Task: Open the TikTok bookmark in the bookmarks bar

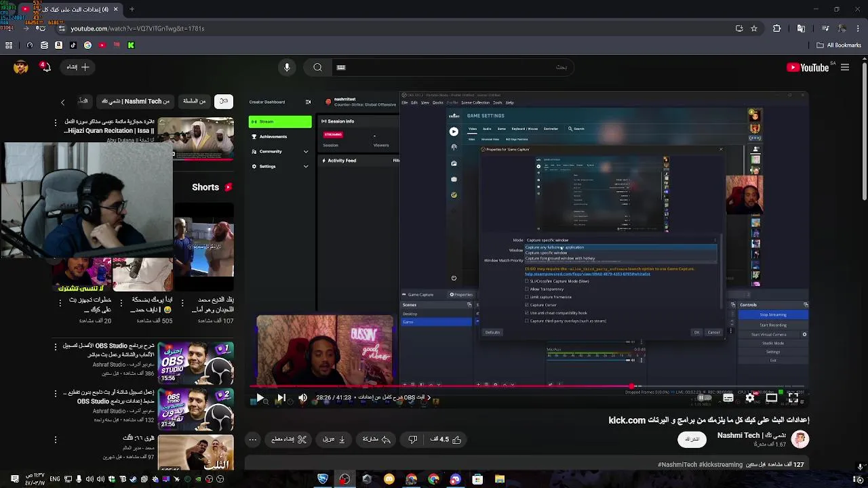Action: click(73, 45)
